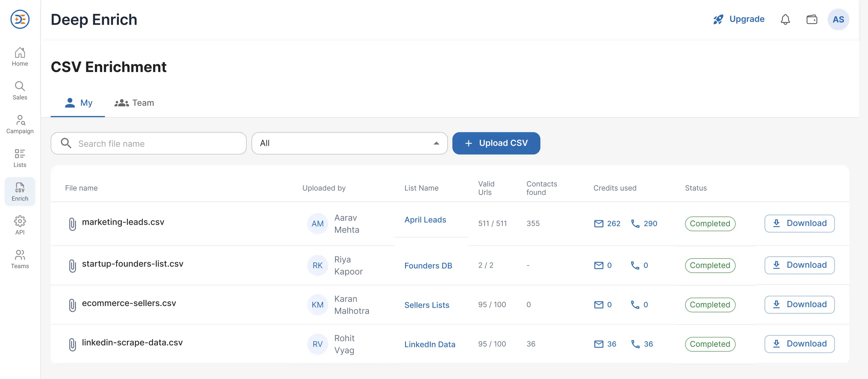The width and height of the screenshot is (868, 379).
Task: Select the CSV Enrich sidebar item
Action: coord(20,192)
